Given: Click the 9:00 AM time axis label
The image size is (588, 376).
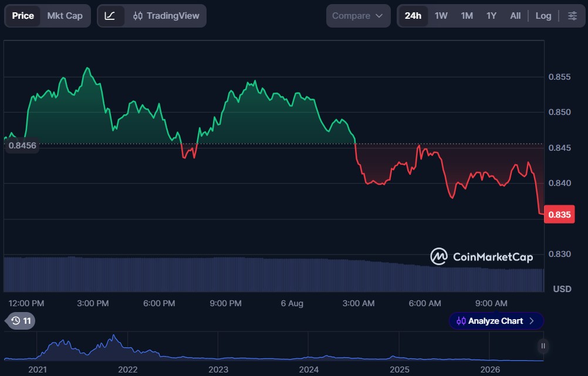Looking at the screenshot, I should [x=491, y=303].
